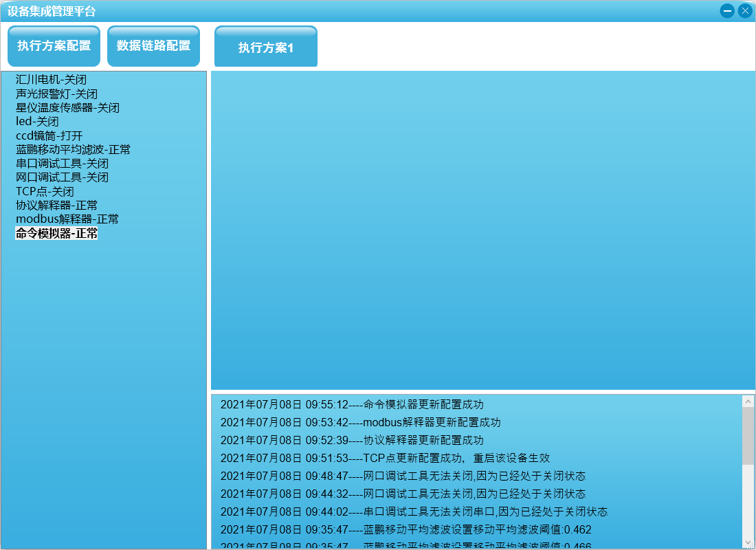Click the 执行方案配置 button

point(54,46)
